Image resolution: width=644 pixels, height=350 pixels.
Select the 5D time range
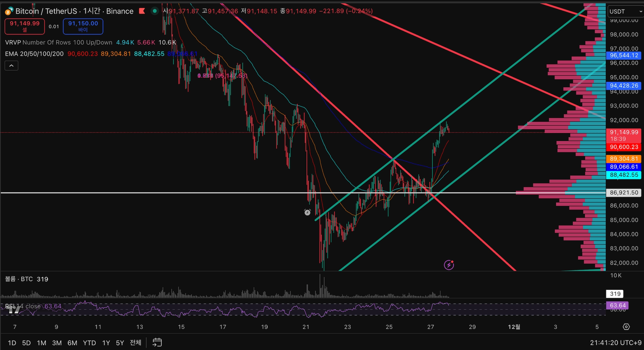[x=26, y=343]
